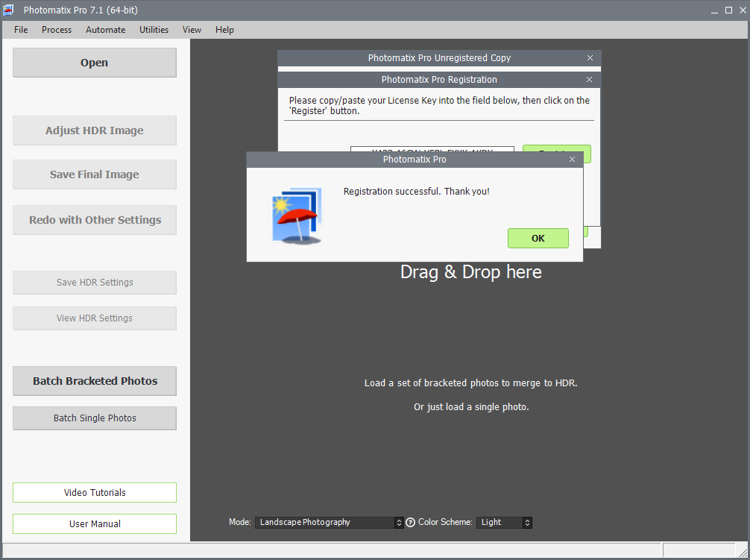Click the 'Registration successful. Thank you!' message
This screenshot has height=560, width=750.
click(417, 192)
